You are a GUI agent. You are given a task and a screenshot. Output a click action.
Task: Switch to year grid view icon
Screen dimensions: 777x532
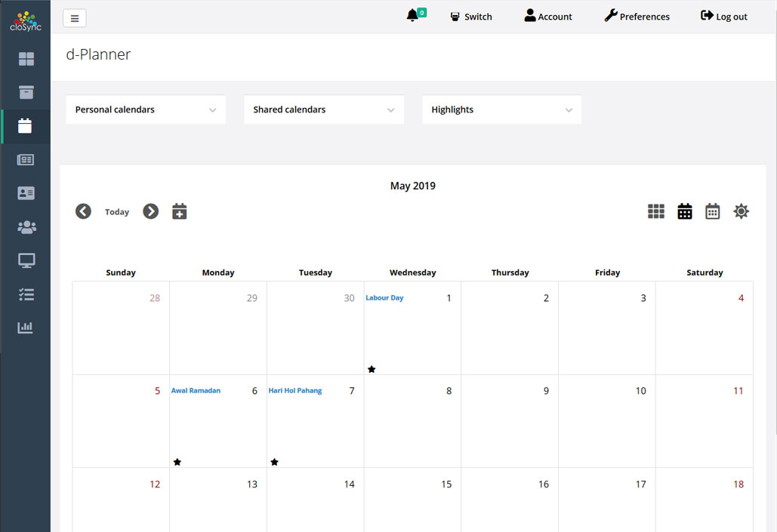(655, 211)
